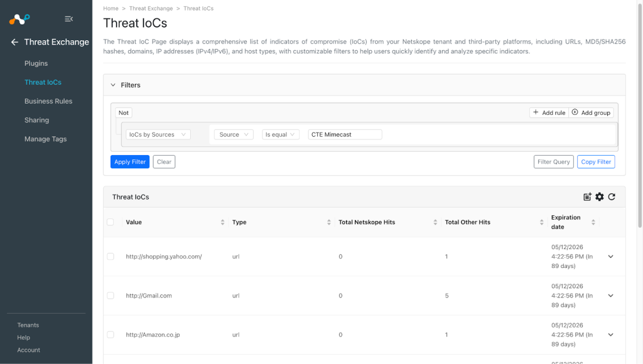Open the Source field dropdown
This screenshot has width=643, height=364.
tap(234, 134)
